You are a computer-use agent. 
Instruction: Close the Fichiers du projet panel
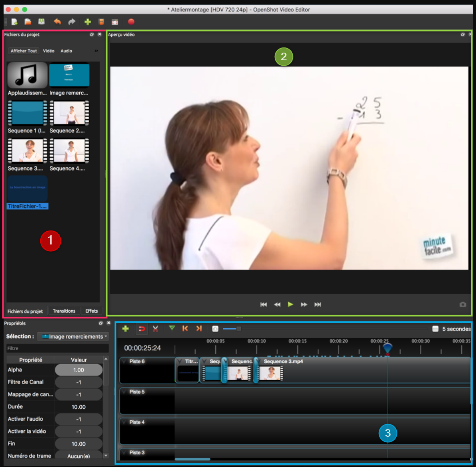tap(100, 34)
